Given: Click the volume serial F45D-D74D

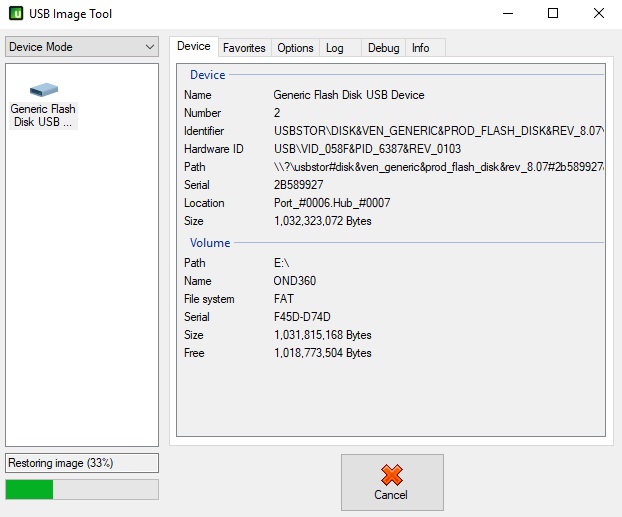Looking at the screenshot, I should [302, 317].
